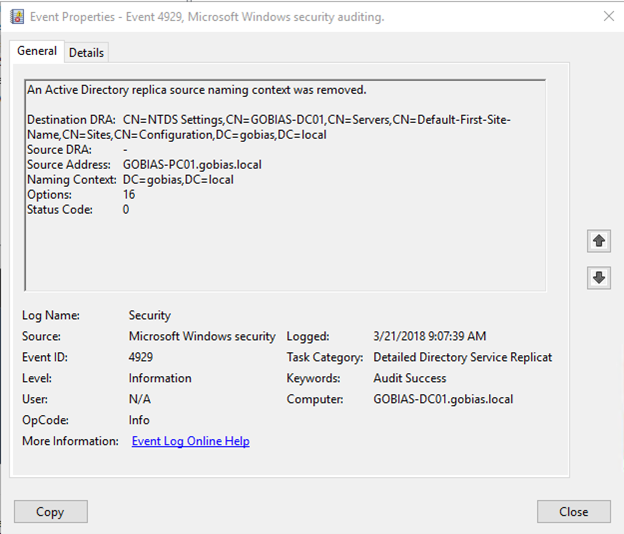Click the Level value Information

(x=160, y=378)
